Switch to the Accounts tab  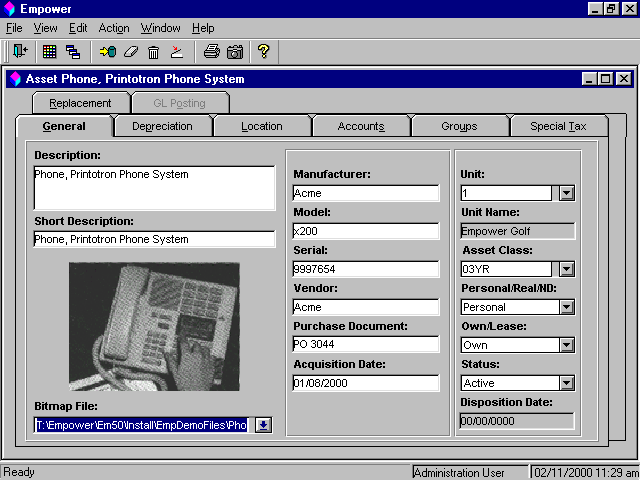pyautogui.click(x=361, y=126)
